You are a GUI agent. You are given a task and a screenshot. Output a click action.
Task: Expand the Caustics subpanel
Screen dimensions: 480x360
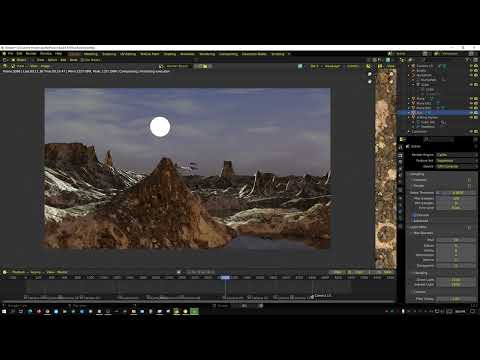(x=419, y=292)
